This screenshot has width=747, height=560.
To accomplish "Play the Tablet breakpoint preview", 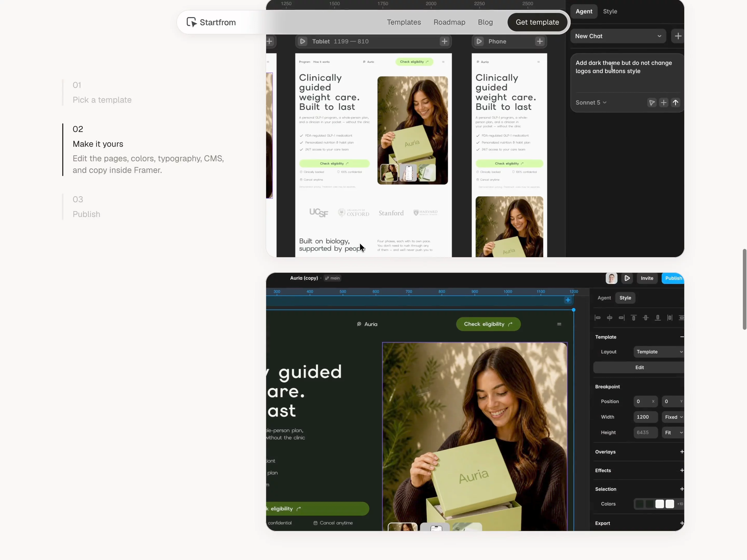I will pos(303,41).
